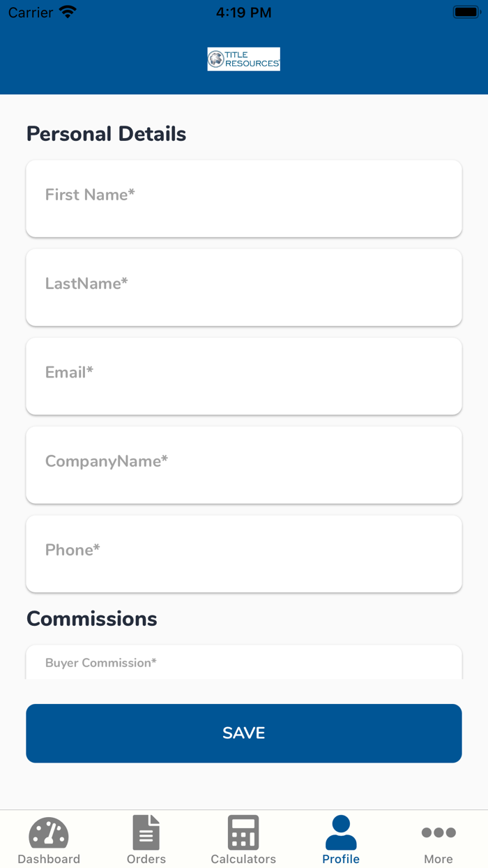Select the Profile person icon
Viewport: 488px width, 868px height.
[341, 832]
